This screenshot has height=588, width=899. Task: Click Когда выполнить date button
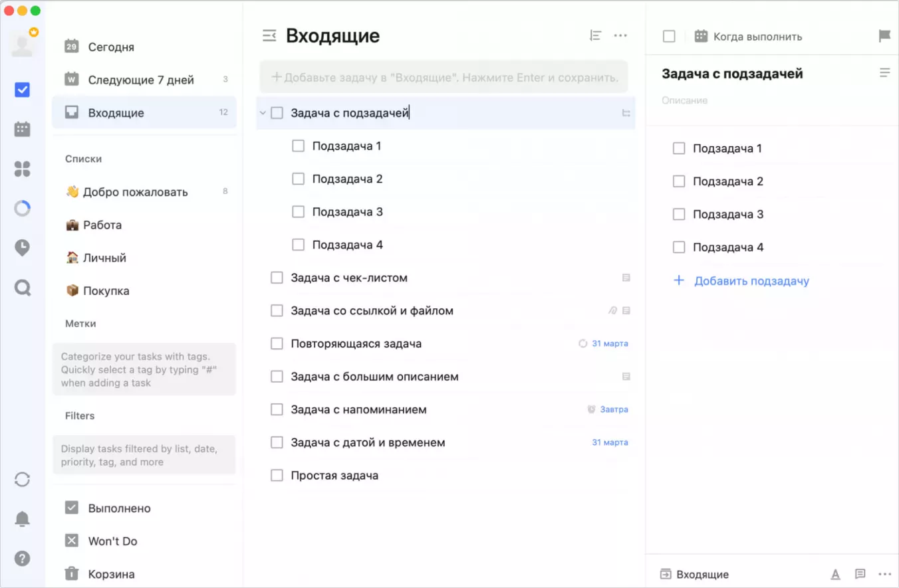(x=748, y=37)
